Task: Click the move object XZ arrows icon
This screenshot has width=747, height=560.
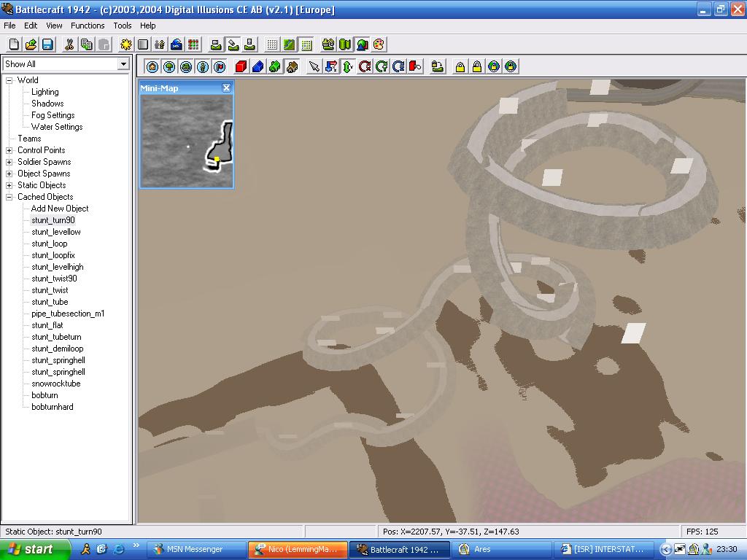Action: [x=331, y=66]
